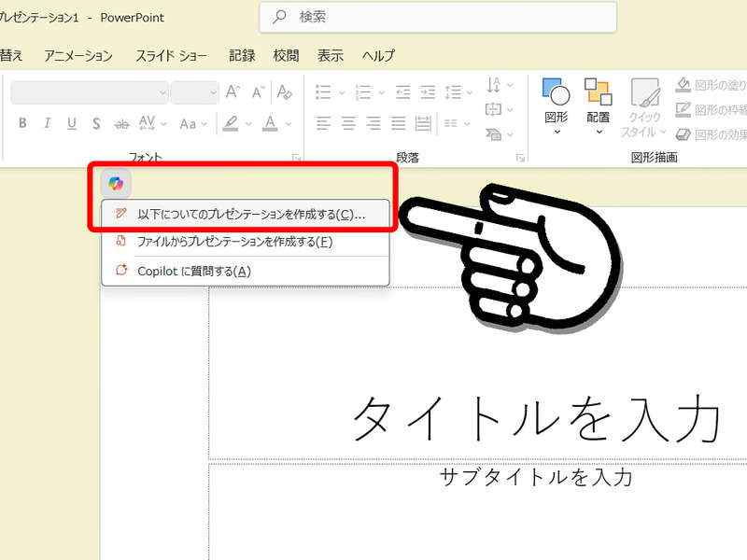Screen dimensions: 747x560
Task: Click the Copilot icon above the menu
Action: click(x=116, y=183)
